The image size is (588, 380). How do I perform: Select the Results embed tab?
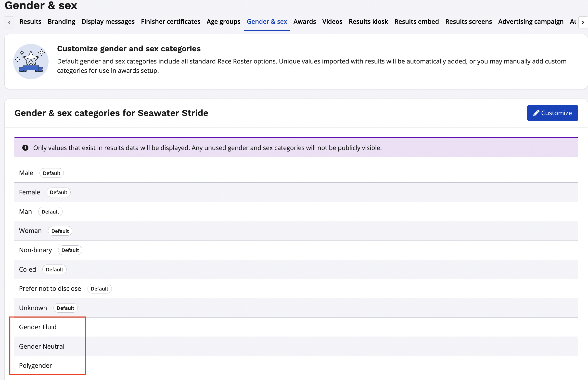pyautogui.click(x=417, y=22)
